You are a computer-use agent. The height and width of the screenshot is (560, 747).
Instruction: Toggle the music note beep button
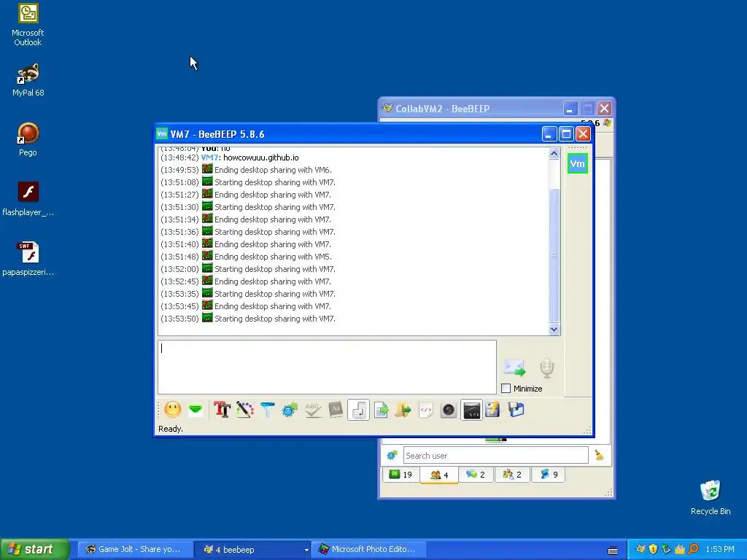[359, 410]
